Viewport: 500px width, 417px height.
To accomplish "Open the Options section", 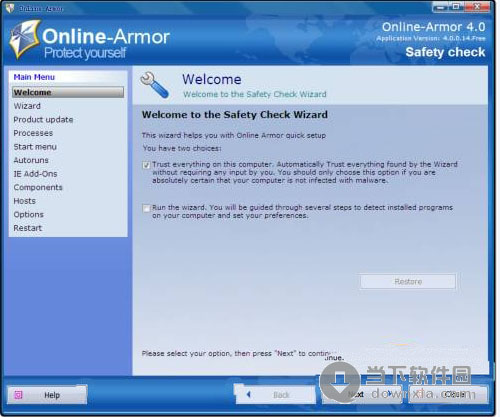I will tap(28, 214).
